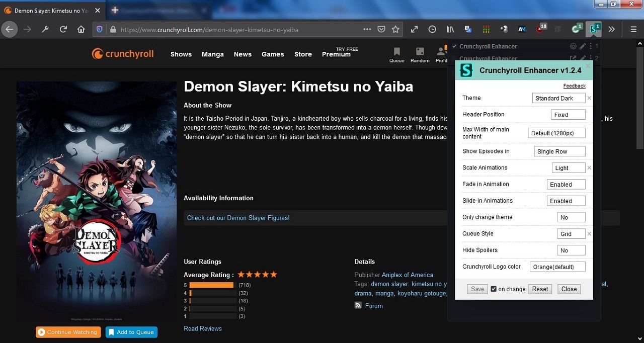Viewport: 644px width, 343px height.
Task: Open the Firefox hamburger menu
Action: point(634,30)
